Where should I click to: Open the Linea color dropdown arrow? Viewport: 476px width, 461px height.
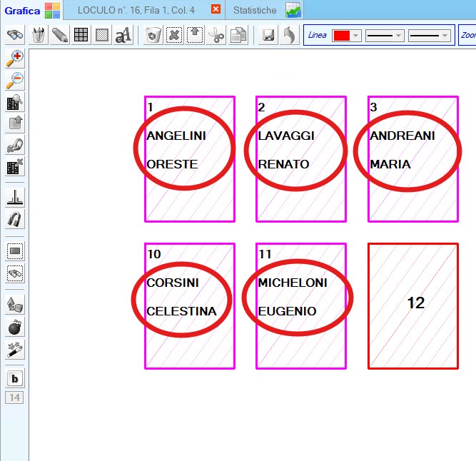pos(355,36)
